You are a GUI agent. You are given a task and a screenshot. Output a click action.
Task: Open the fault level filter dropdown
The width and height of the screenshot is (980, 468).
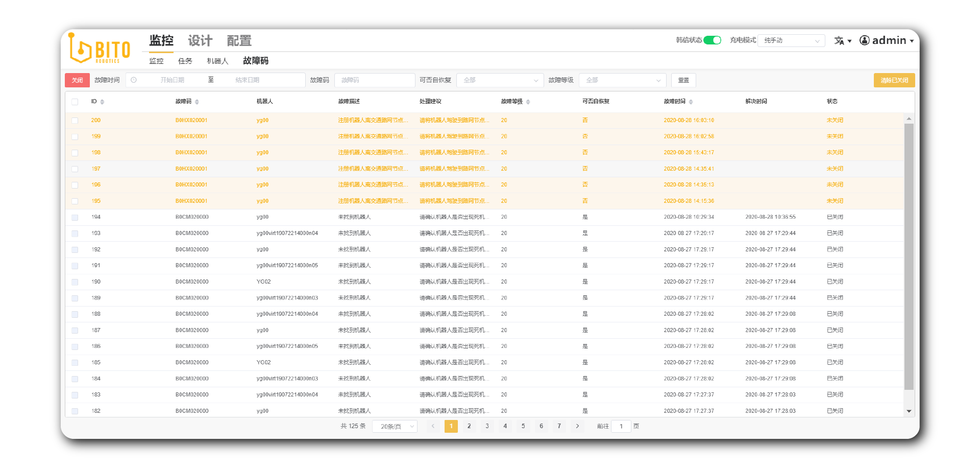tap(622, 80)
